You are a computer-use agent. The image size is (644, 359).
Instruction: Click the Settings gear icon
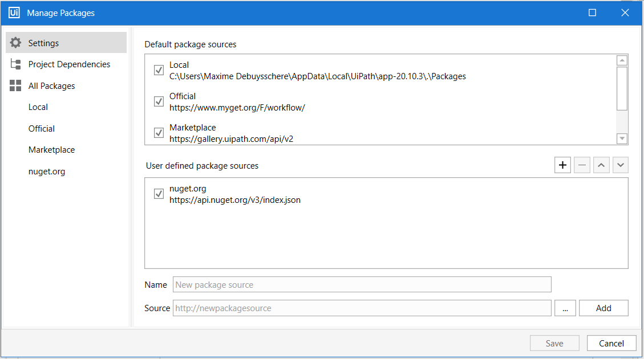16,43
